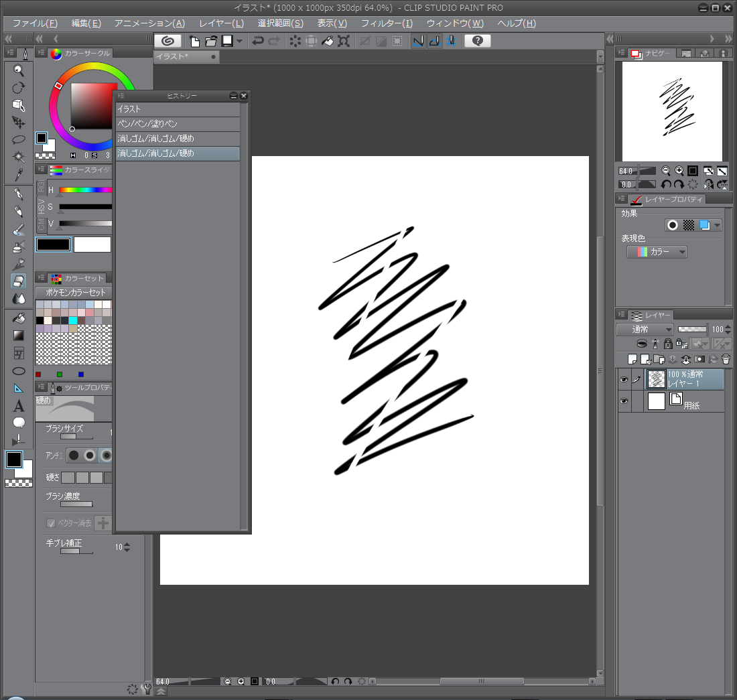Choose the Fill bucket tool
Viewport: 737px width, 700px height.
coord(19,318)
